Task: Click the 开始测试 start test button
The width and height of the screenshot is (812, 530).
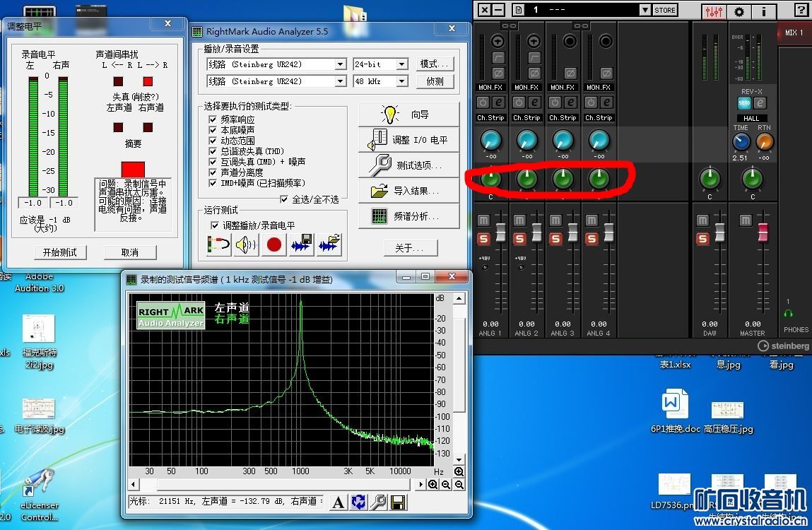Action: point(60,252)
